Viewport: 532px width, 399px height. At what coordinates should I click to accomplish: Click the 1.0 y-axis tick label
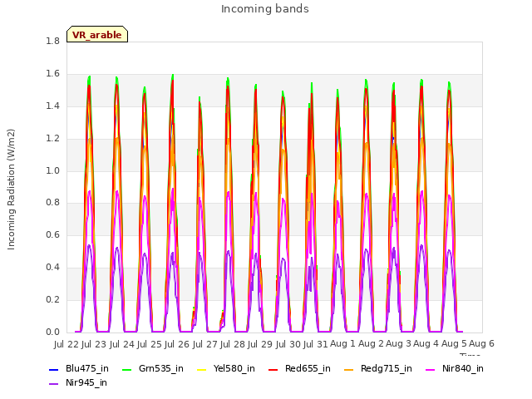coord(52,170)
